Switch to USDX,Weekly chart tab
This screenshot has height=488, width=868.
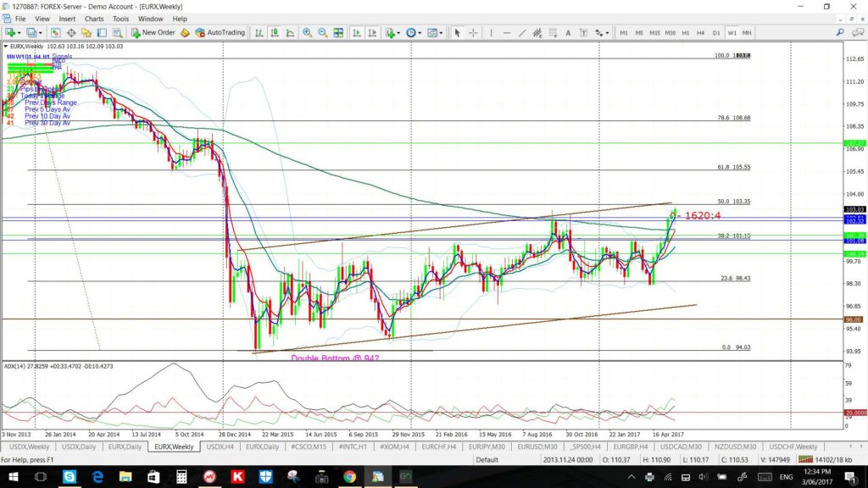pos(30,446)
